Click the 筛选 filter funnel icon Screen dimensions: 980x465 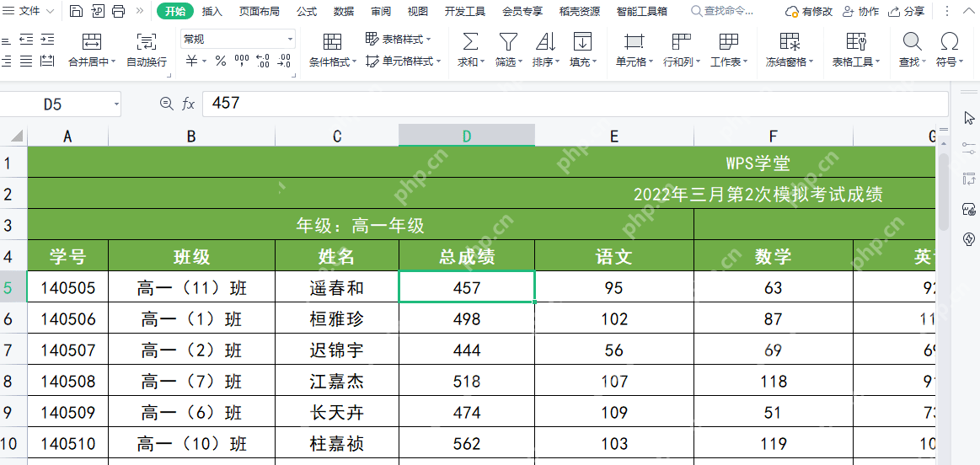pos(507,42)
